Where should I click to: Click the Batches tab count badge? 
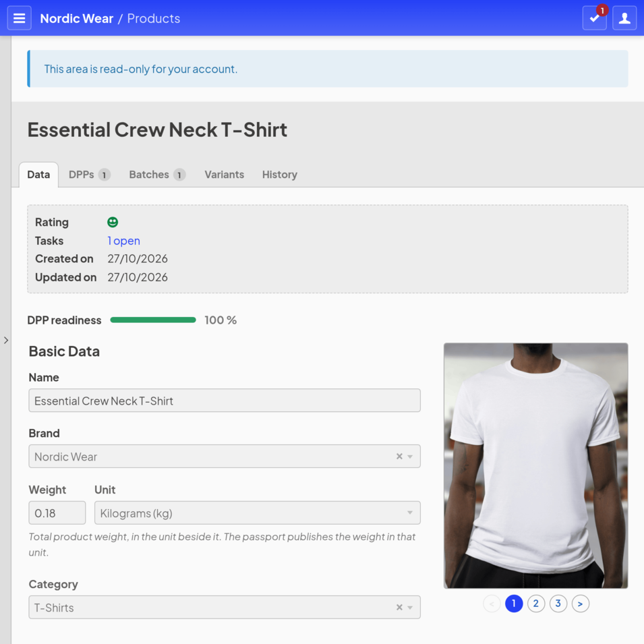(x=179, y=175)
